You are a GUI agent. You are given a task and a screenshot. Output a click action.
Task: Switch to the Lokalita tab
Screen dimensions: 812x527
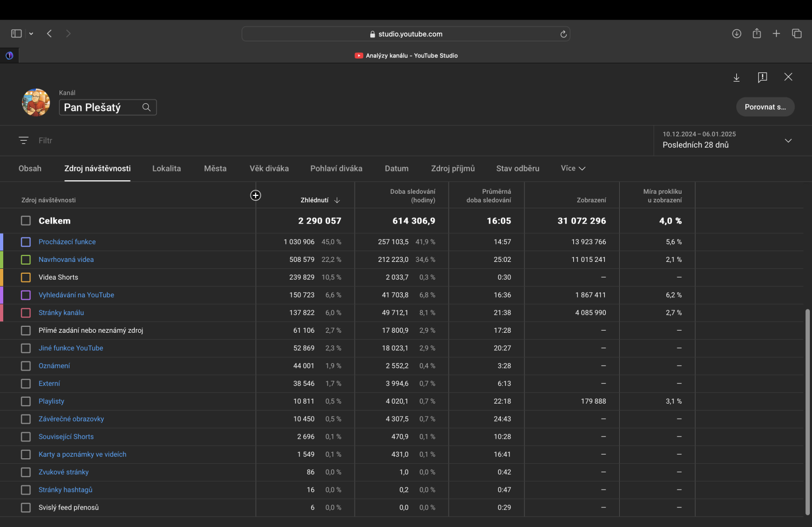click(x=167, y=168)
